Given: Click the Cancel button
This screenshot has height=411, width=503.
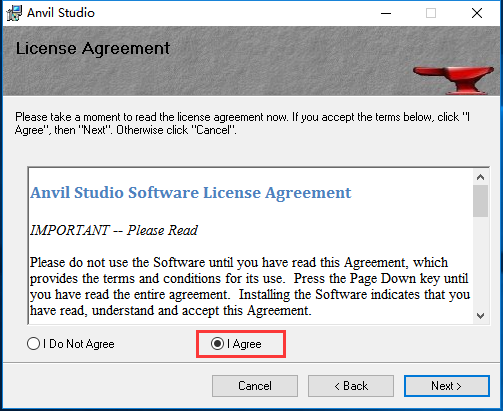Looking at the screenshot, I should point(255,386).
